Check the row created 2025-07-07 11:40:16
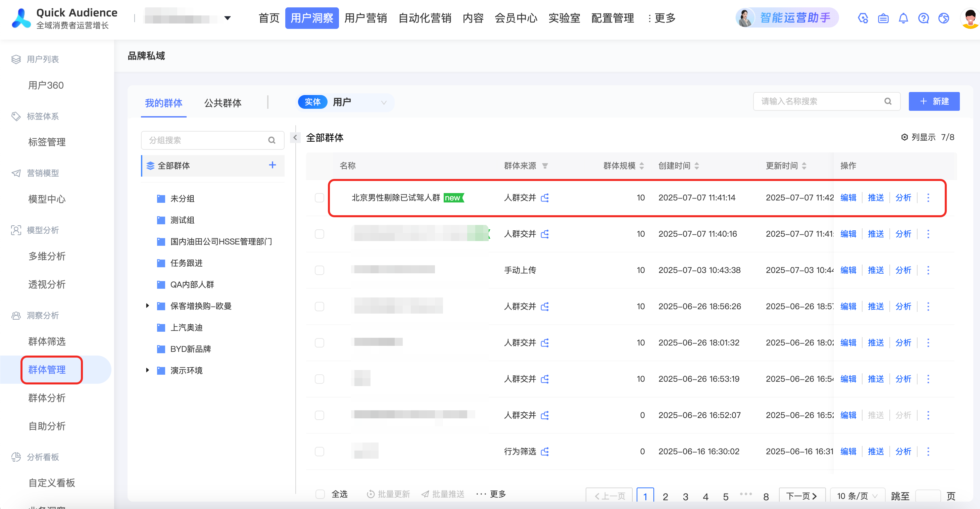 [x=319, y=234]
